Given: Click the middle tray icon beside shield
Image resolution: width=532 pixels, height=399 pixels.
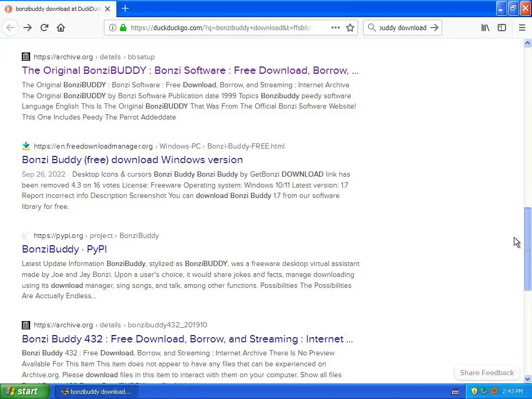Looking at the screenshot, I should (484, 391).
